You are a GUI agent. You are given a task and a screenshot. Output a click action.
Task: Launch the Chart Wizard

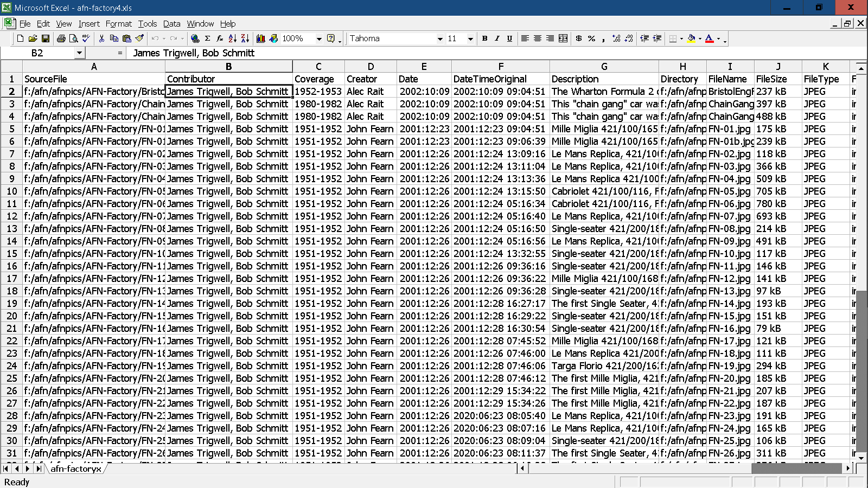(x=261, y=38)
